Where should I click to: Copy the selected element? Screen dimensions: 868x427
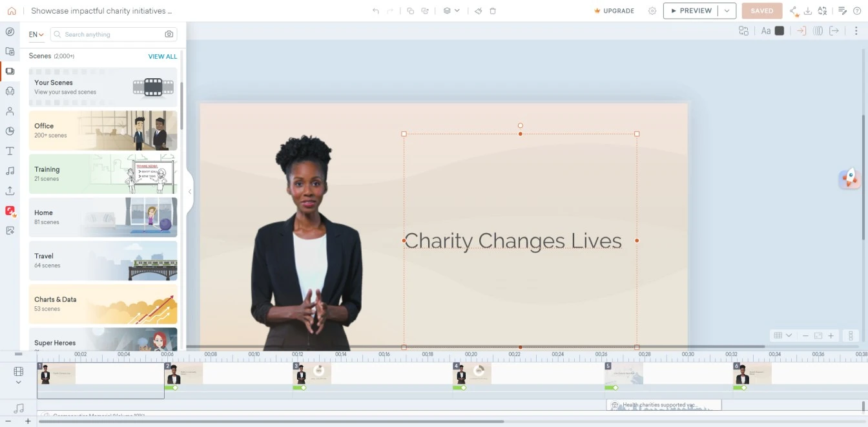click(410, 11)
